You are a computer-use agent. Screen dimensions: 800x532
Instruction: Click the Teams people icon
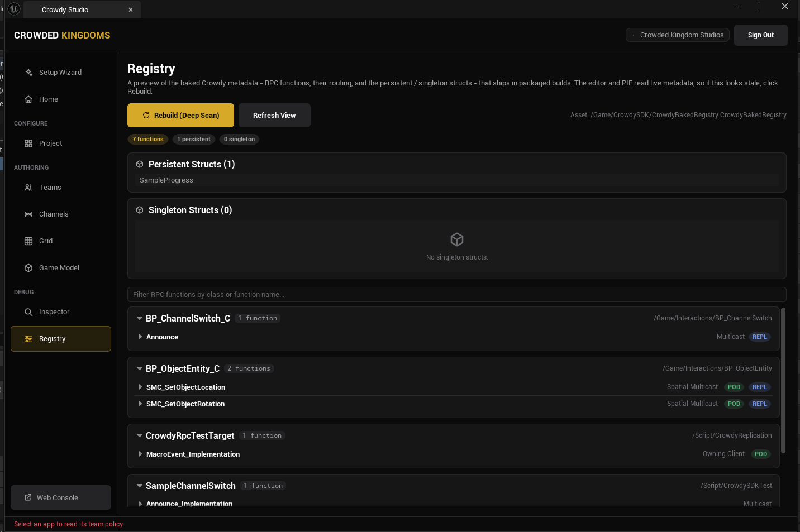point(28,188)
